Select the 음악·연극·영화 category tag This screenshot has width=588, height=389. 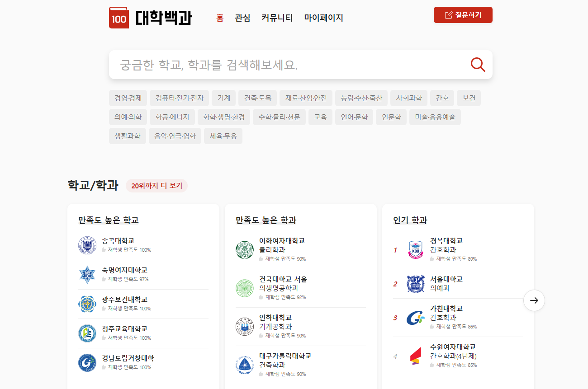pyautogui.click(x=175, y=136)
